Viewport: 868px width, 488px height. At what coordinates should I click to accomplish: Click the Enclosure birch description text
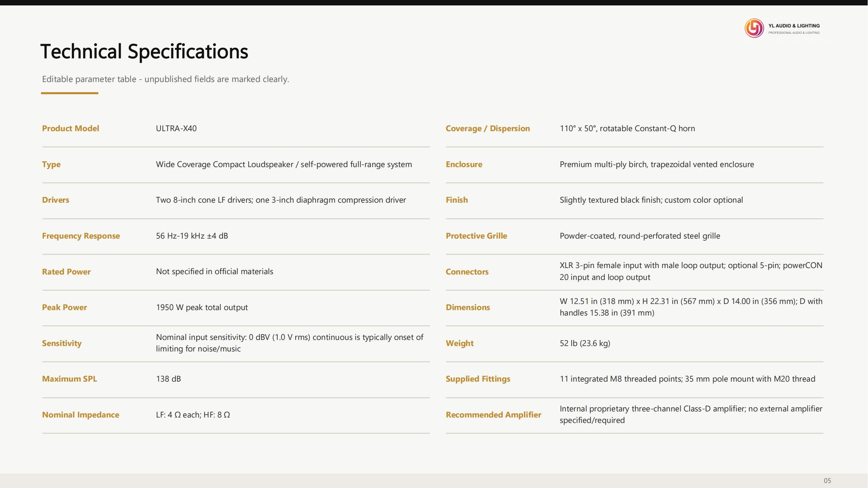(657, 164)
